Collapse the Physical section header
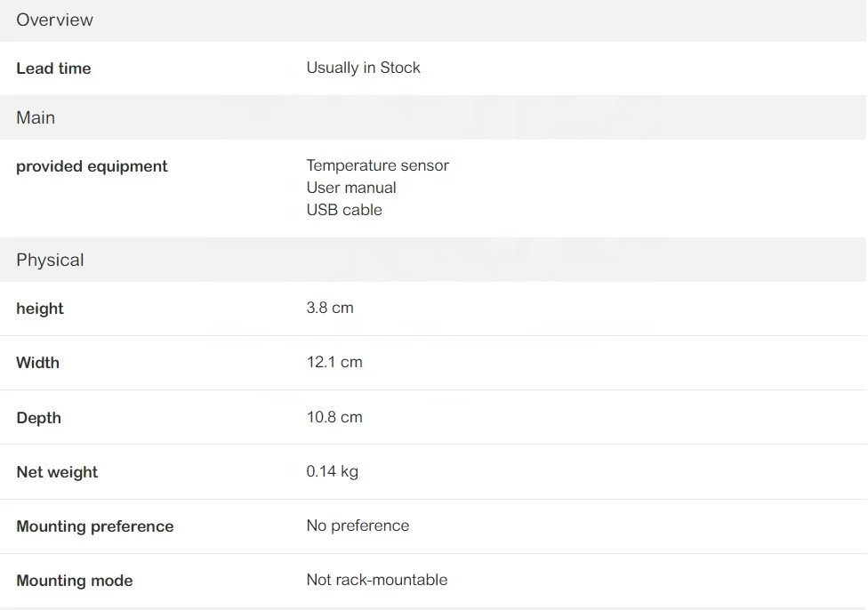Image resolution: width=868 pixels, height=610 pixels. pyautogui.click(x=50, y=260)
